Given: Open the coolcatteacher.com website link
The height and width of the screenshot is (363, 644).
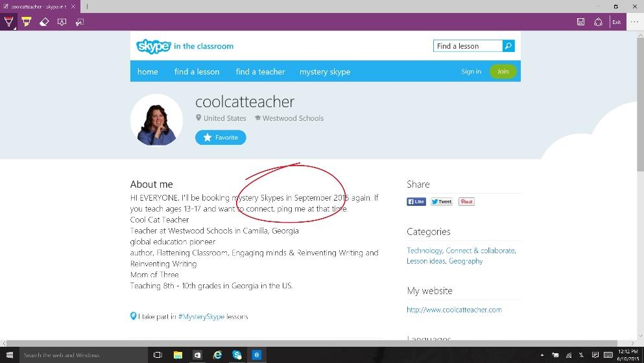Looking at the screenshot, I should coord(454,310).
